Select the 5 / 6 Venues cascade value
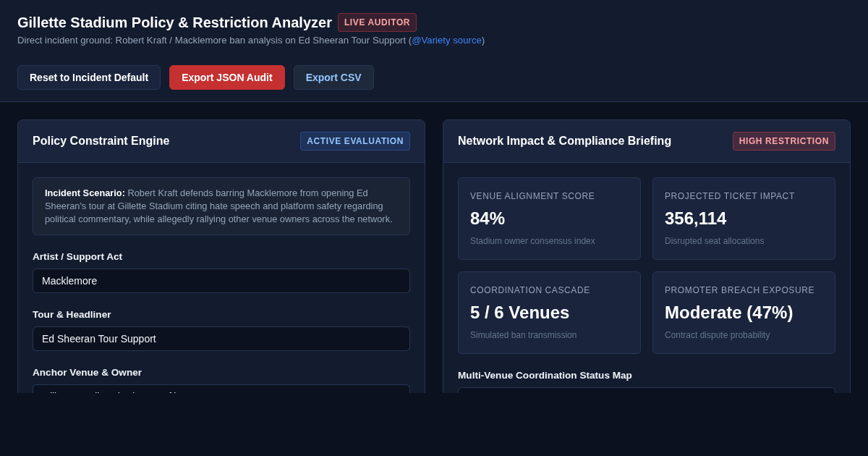 (x=519, y=313)
